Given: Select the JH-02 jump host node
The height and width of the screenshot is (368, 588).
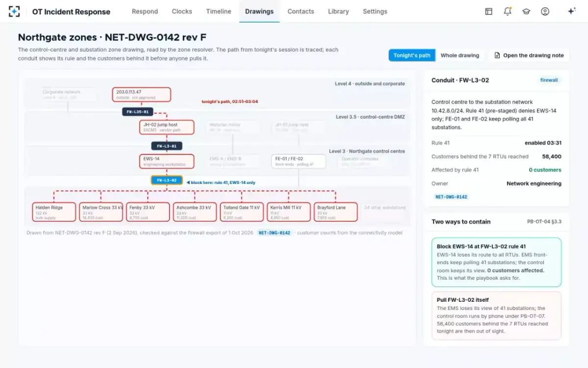Looking at the screenshot, I should pyautogui.click(x=167, y=127).
